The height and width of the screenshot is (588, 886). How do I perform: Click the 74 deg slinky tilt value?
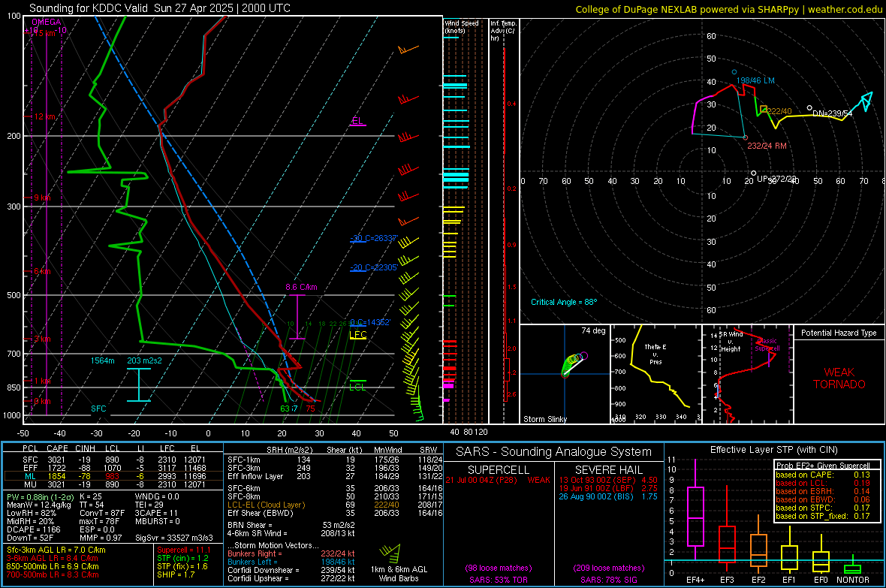coord(593,330)
